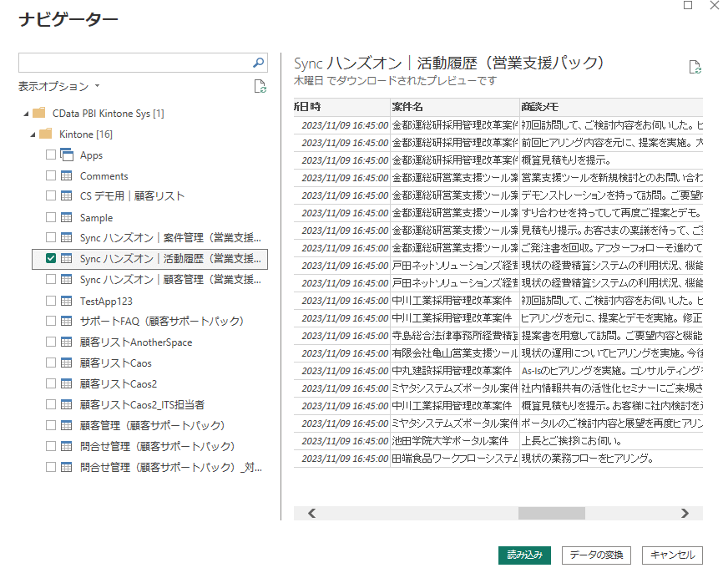Click table icon next to TestApp123
728x568 pixels.
[67, 301]
